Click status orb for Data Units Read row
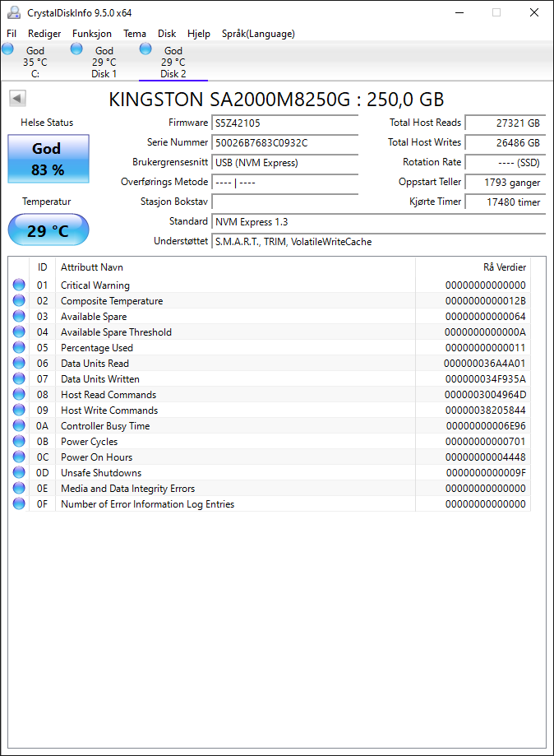This screenshot has height=756, width=554. (x=19, y=363)
